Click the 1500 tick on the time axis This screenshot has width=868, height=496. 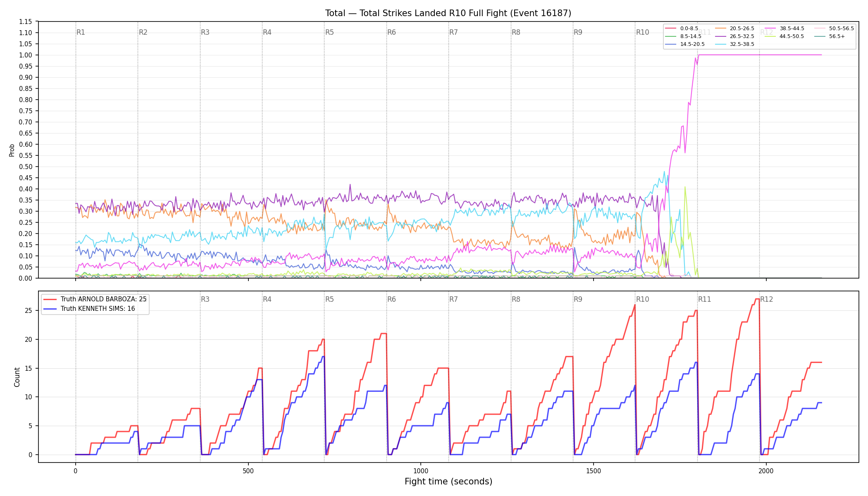pyautogui.click(x=594, y=471)
